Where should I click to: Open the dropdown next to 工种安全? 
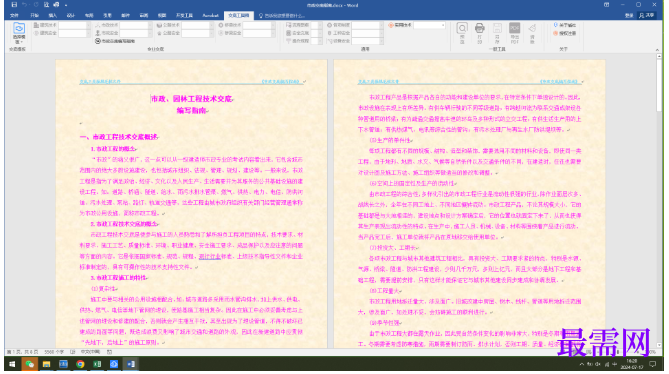point(367,33)
